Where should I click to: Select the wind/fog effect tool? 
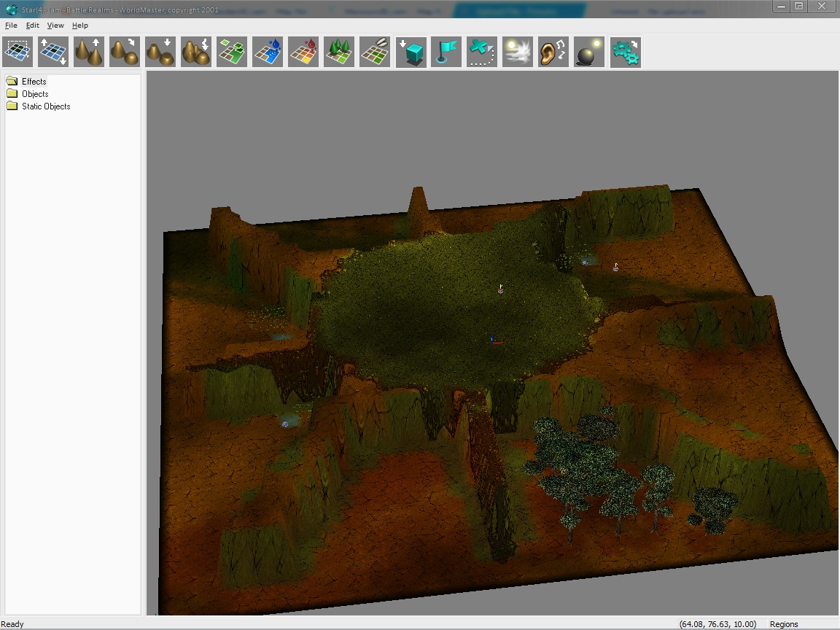coord(518,52)
